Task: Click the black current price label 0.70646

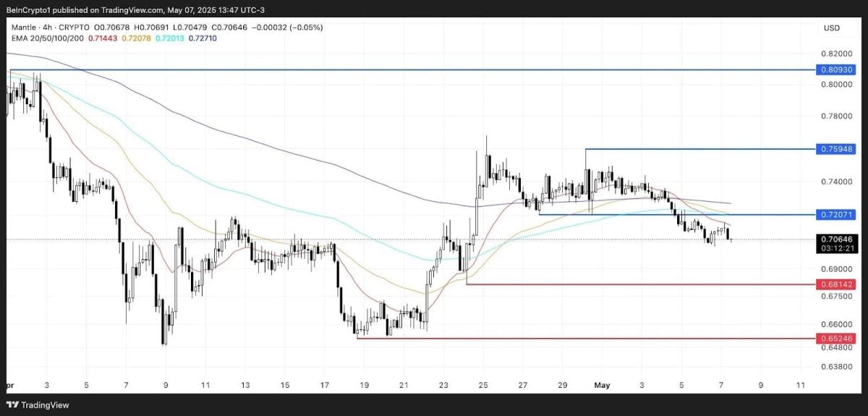Action: click(835, 238)
